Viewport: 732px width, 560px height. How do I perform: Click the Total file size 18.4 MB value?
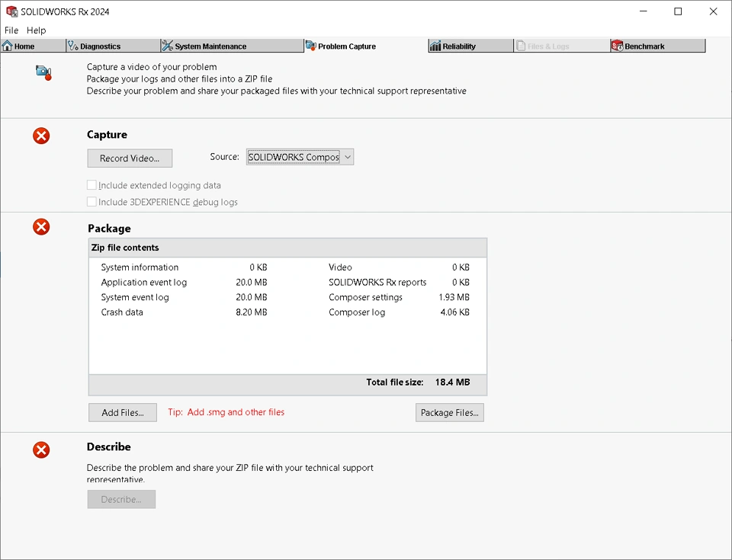coord(452,382)
